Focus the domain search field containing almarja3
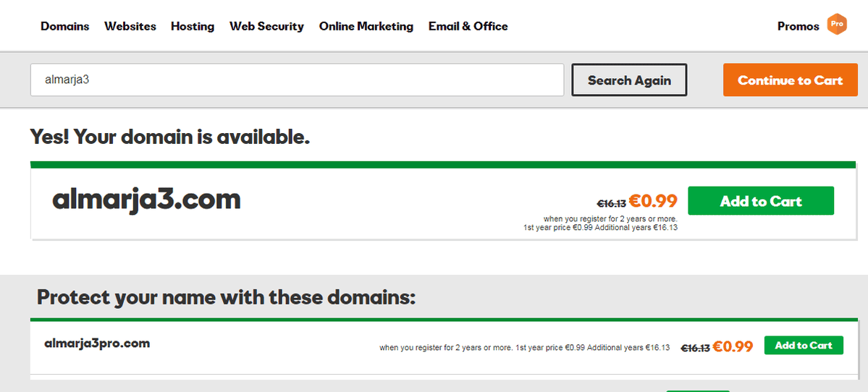 coord(298,80)
